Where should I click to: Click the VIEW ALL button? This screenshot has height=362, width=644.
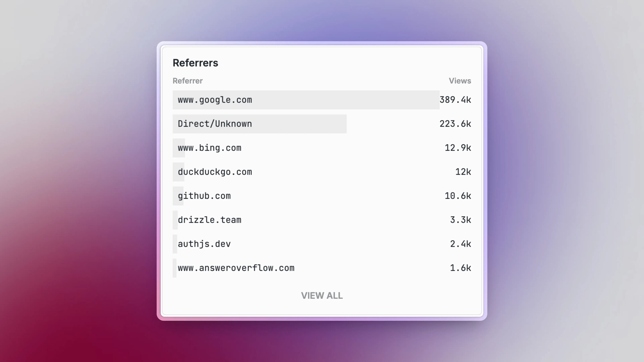322,296
